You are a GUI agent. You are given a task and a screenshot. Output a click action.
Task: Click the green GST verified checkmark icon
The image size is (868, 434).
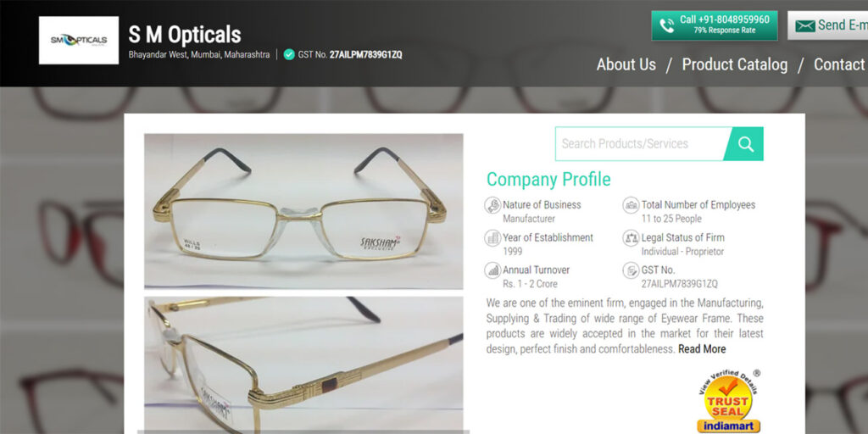(289, 54)
